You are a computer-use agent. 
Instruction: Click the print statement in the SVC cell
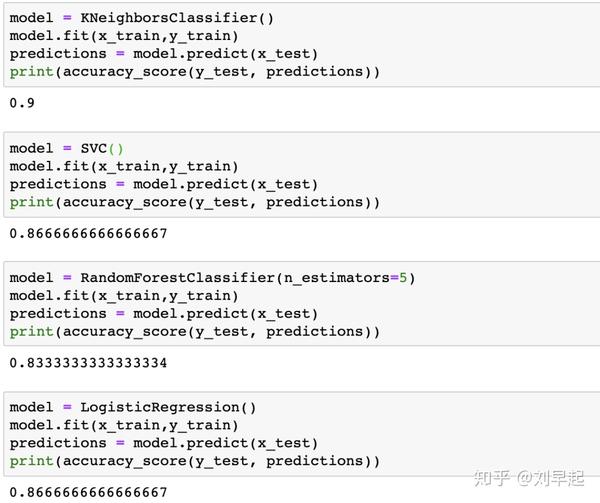tap(195, 202)
